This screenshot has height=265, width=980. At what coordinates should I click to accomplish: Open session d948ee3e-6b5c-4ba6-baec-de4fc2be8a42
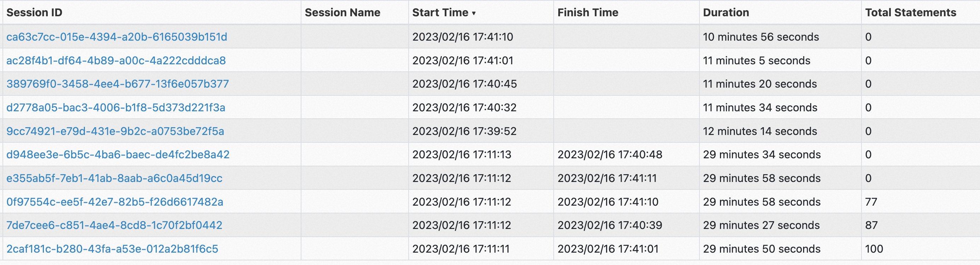click(x=118, y=155)
